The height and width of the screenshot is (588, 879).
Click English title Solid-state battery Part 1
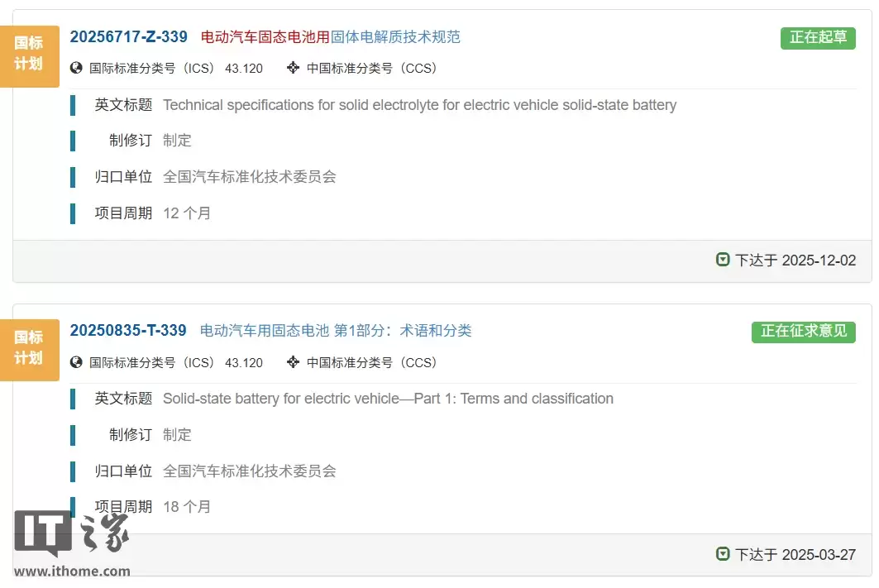point(388,399)
